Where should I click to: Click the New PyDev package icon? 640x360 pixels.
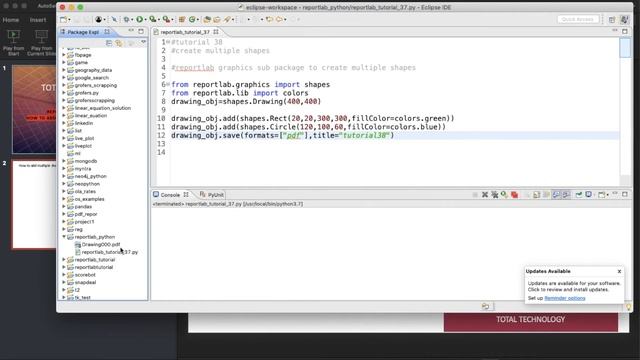(182, 19)
